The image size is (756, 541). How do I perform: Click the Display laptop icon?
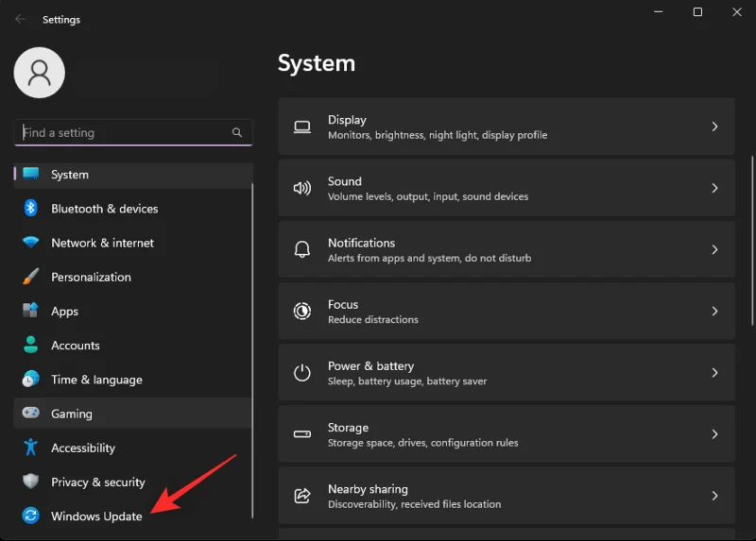click(x=302, y=127)
